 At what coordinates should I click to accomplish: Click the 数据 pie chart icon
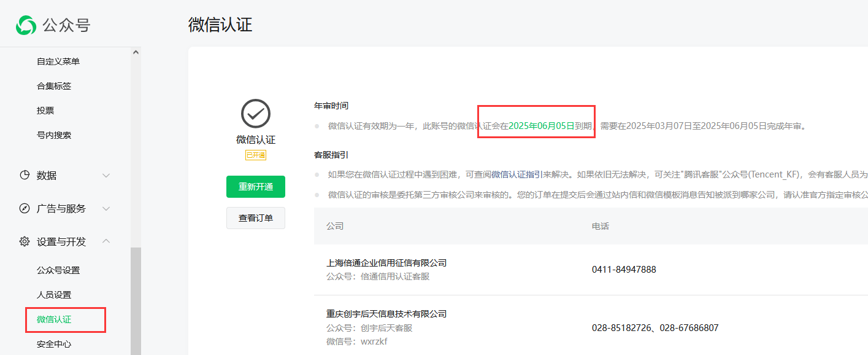pos(25,175)
